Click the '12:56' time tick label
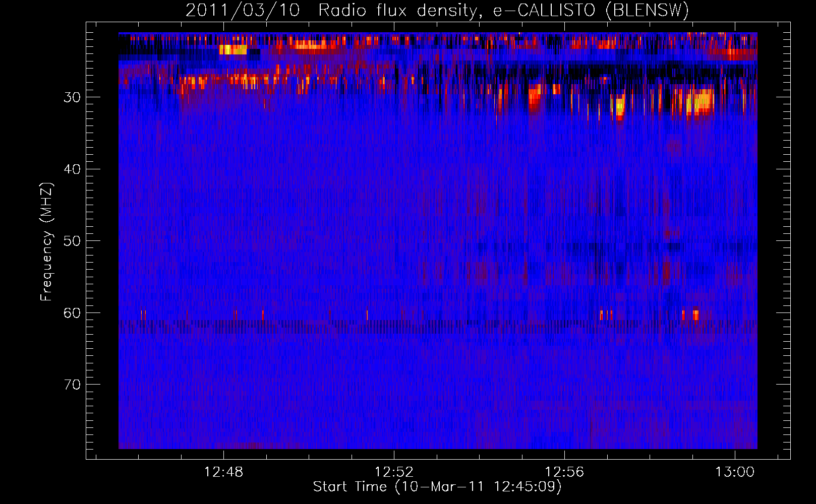 click(564, 472)
